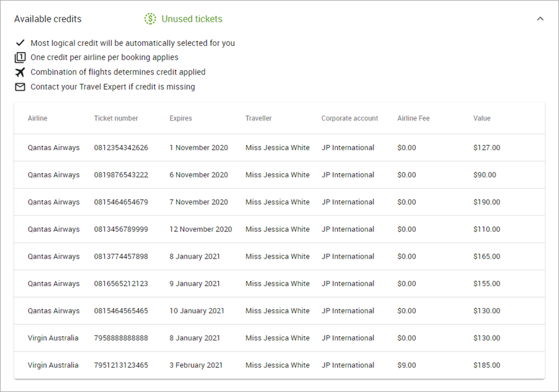Click Qantas Airways in the $127.00 row

[x=54, y=148]
